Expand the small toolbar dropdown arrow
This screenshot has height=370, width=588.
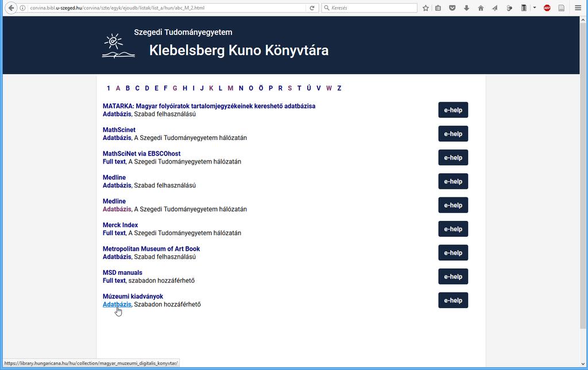(535, 7)
